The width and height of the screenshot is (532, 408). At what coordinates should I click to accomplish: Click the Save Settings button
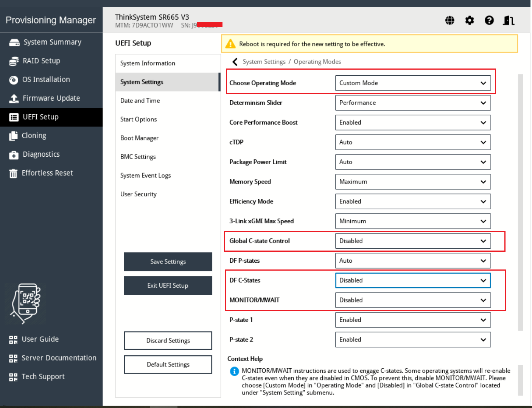point(168,262)
